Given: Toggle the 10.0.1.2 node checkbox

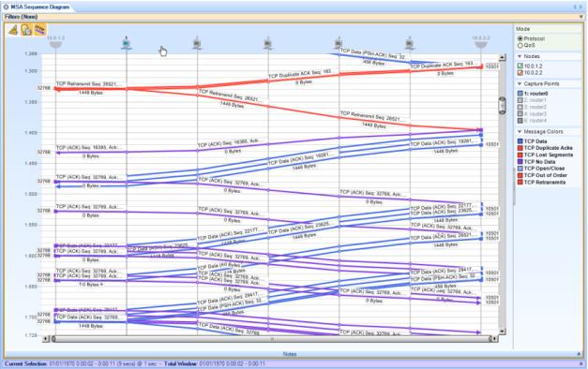Looking at the screenshot, I should click(520, 66).
